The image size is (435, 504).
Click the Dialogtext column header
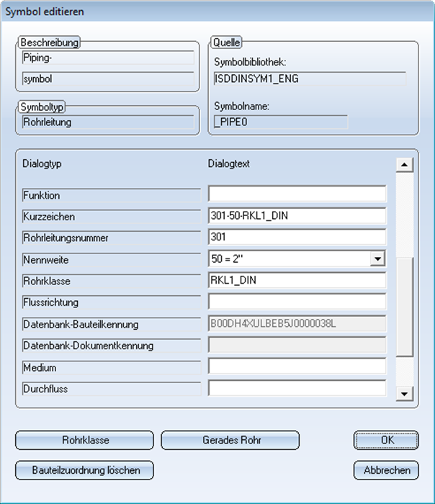(228, 163)
